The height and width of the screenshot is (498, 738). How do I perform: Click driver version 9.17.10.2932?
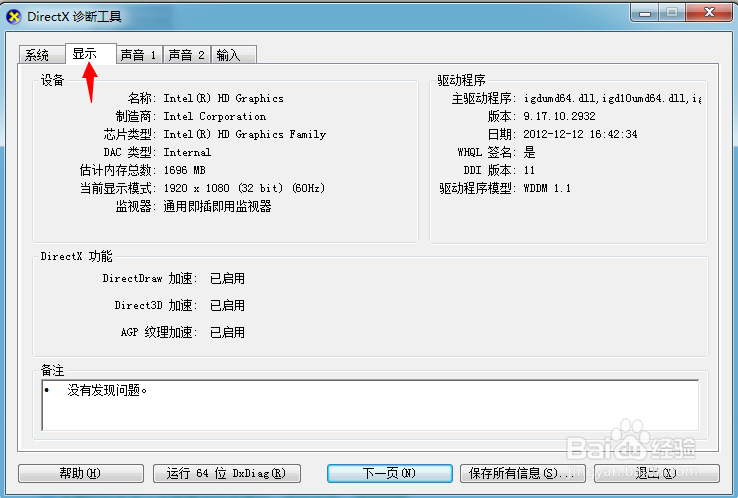point(559,116)
